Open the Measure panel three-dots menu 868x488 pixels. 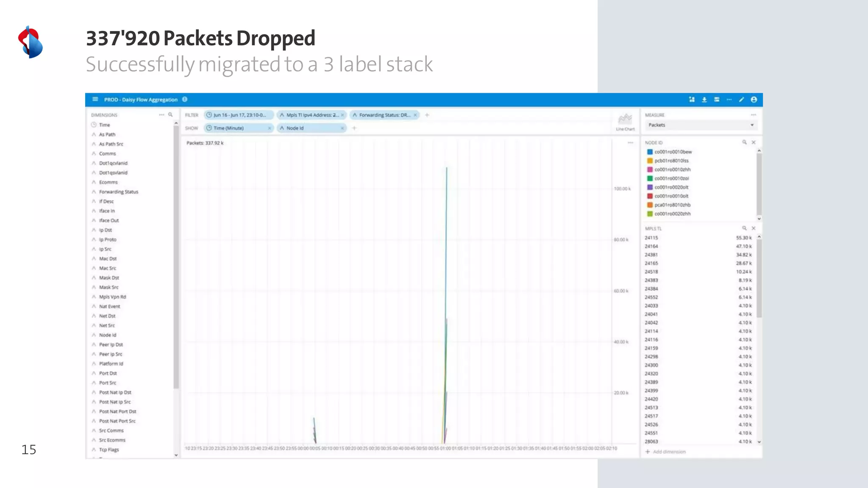point(753,115)
